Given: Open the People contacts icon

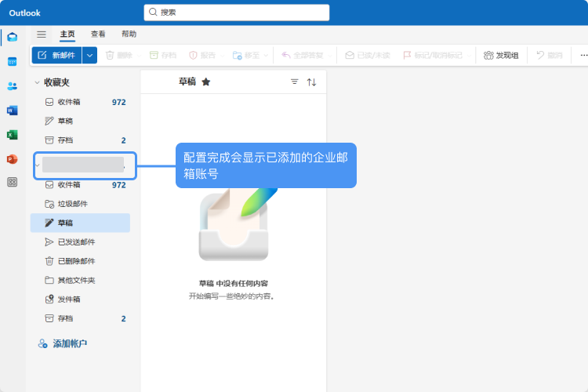Looking at the screenshot, I should [12, 85].
